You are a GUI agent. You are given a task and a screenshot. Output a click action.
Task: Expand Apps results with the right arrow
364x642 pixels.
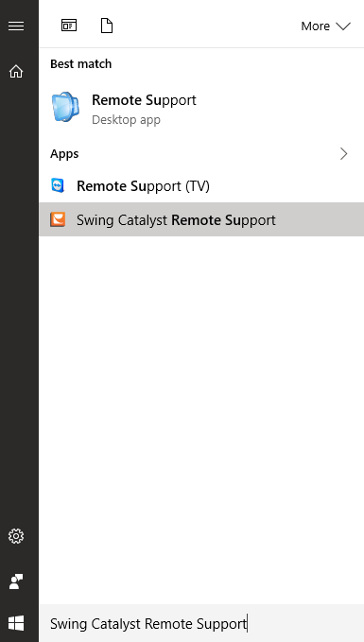pyautogui.click(x=343, y=154)
